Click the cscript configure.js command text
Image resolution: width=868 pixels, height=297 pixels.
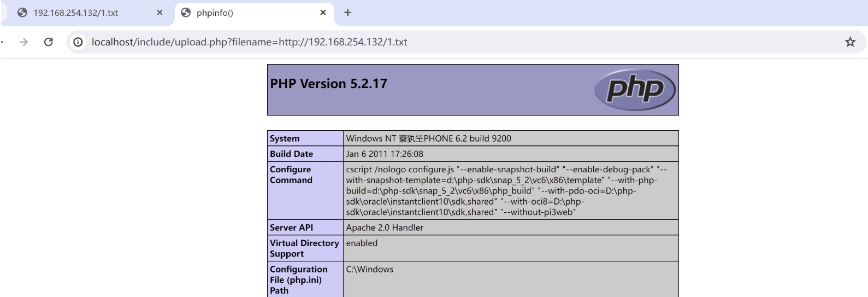506,190
